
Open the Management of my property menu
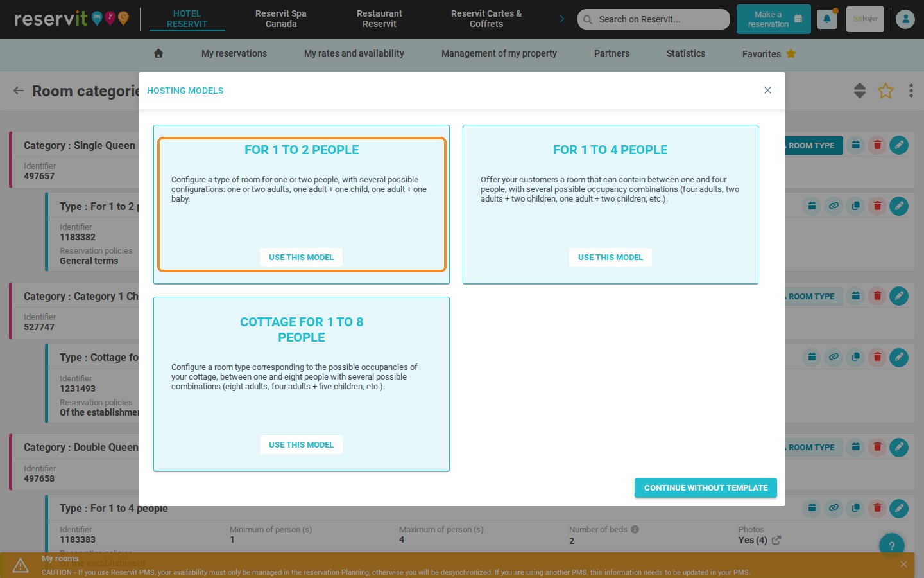coord(499,54)
